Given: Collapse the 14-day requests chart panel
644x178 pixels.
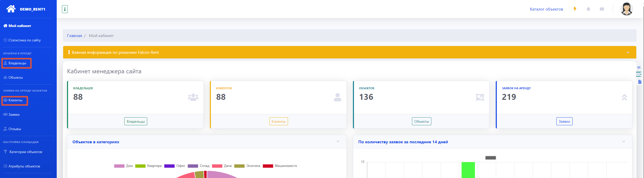Looking at the screenshot, I should point(624,142).
